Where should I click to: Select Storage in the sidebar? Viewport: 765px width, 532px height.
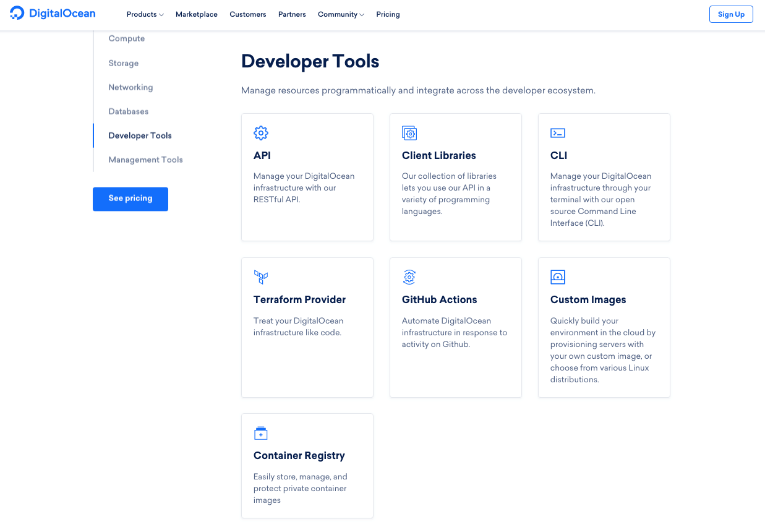pyautogui.click(x=124, y=63)
